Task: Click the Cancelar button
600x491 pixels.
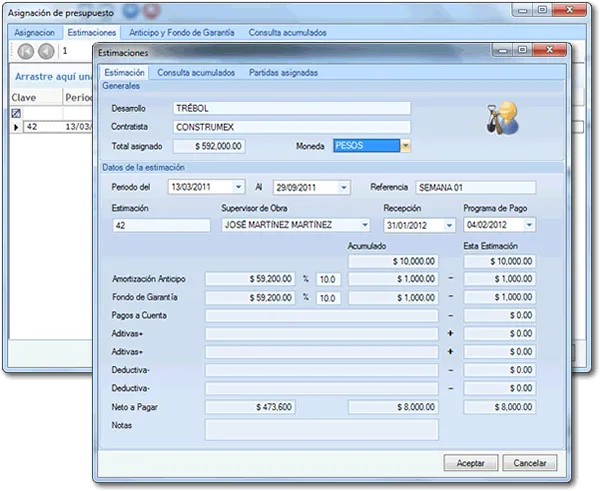Action: (x=530, y=463)
